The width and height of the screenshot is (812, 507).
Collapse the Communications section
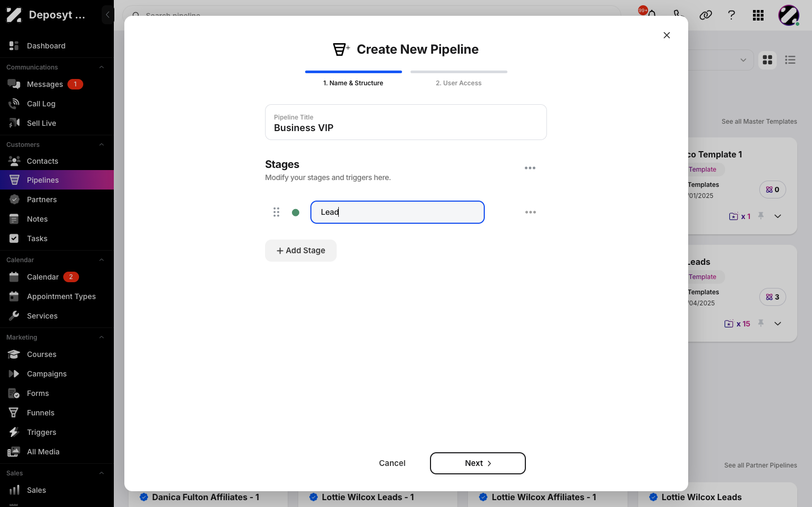[102, 67]
